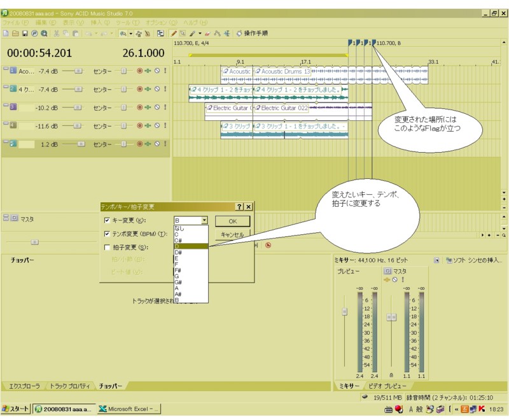Viewport: 509px width, 420px height.
Task: Arm track 5 for recording
Action: 139,144
